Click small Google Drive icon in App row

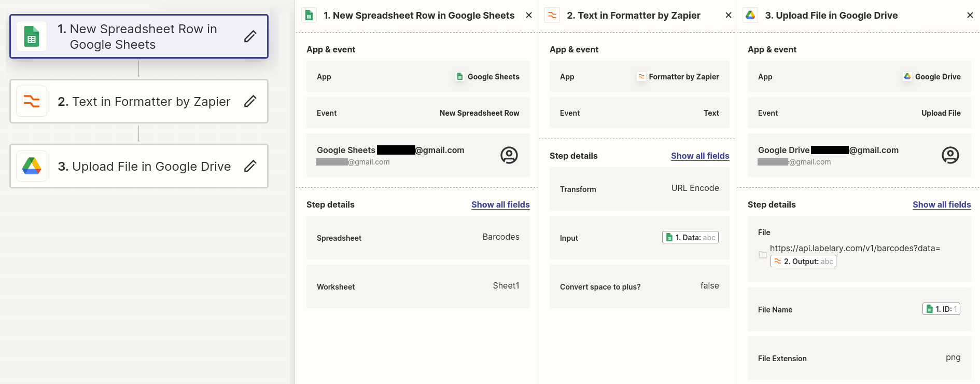click(x=907, y=77)
